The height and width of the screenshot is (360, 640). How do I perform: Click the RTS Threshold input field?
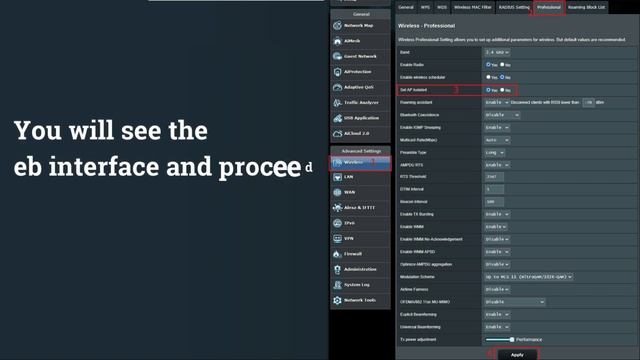point(494,177)
